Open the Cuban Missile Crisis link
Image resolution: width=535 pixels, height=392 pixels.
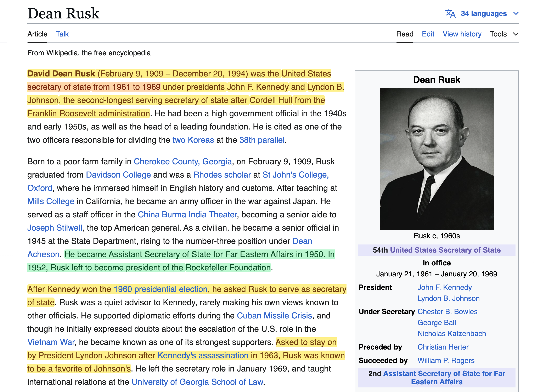[x=274, y=316]
